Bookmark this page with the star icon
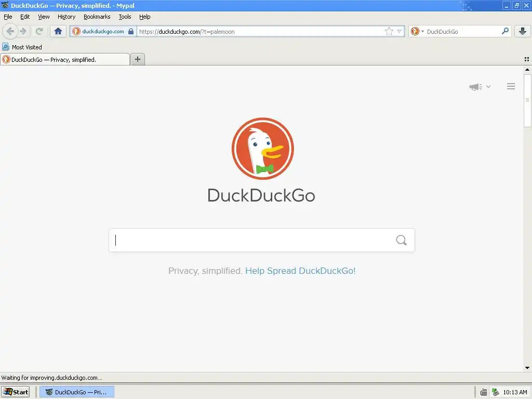Image resolution: width=532 pixels, height=399 pixels. pyautogui.click(x=389, y=32)
